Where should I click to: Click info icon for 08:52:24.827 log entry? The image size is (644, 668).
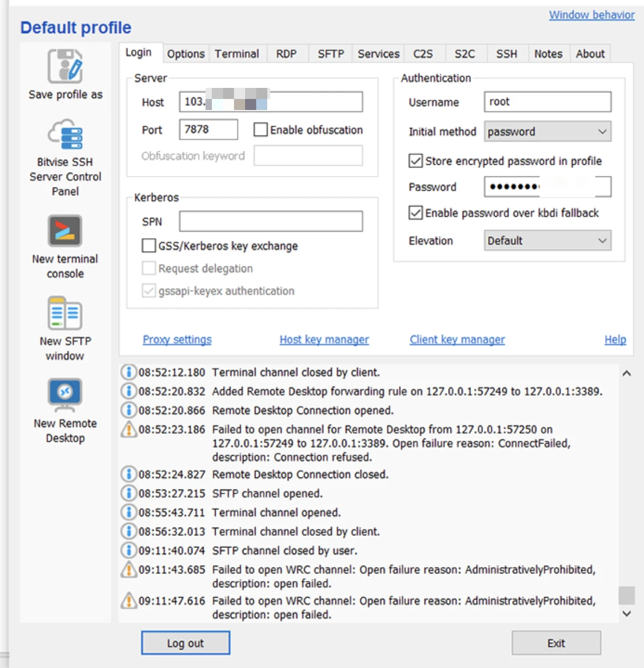pos(128,474)
